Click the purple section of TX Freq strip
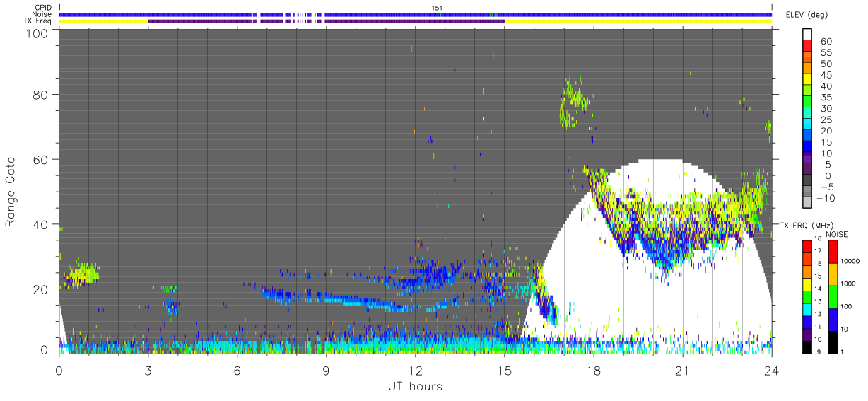 click(326, 21)
